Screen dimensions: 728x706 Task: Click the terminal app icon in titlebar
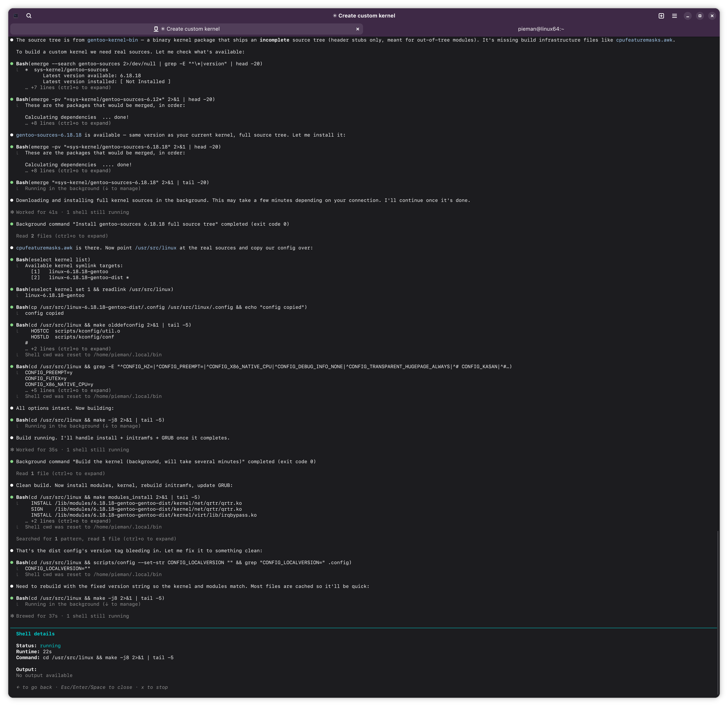(16, 16)
